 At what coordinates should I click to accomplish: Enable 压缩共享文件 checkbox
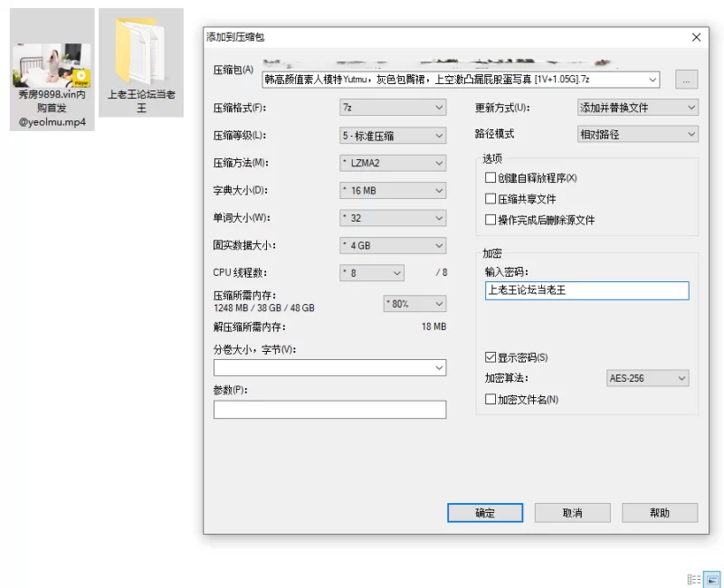491,198
